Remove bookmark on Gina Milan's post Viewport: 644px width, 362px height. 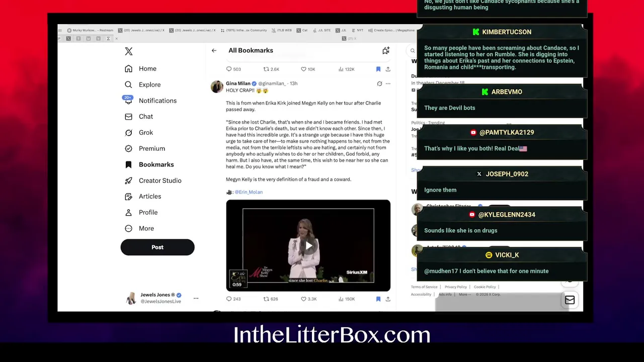378,299
